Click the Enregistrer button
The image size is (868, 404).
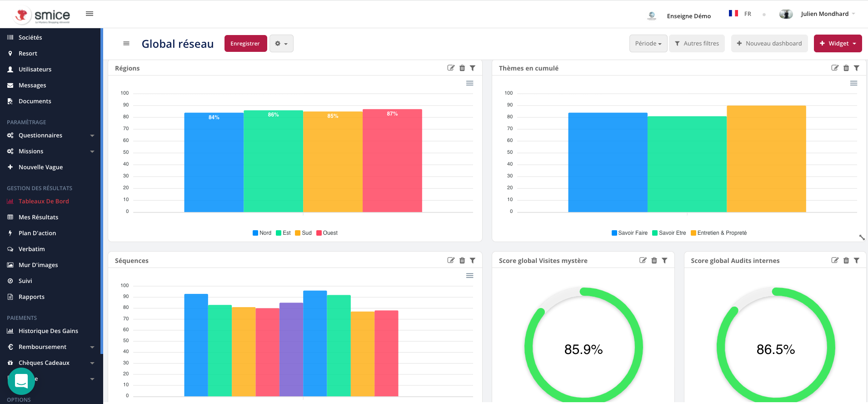point(245,44)
